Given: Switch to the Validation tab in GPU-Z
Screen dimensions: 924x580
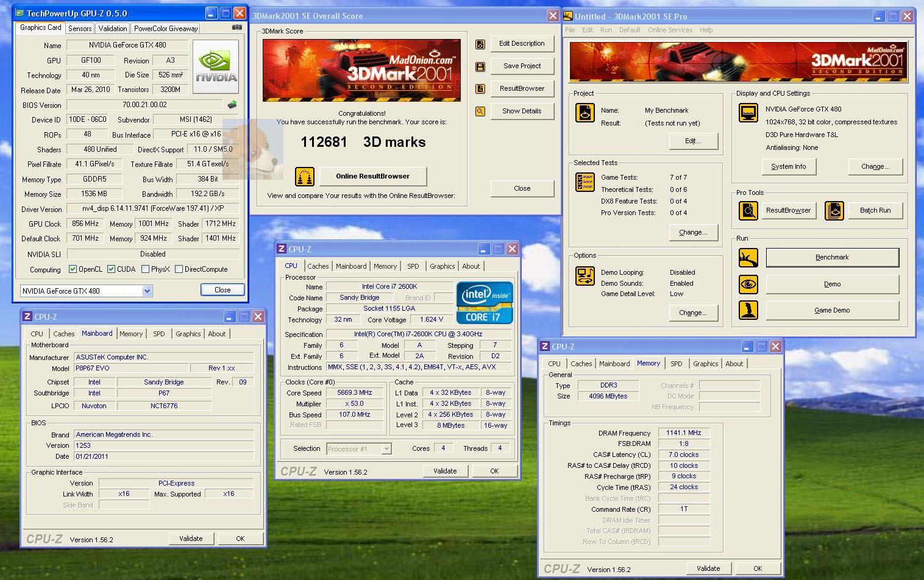Looking at the screenshot, I should click(113, 28).
